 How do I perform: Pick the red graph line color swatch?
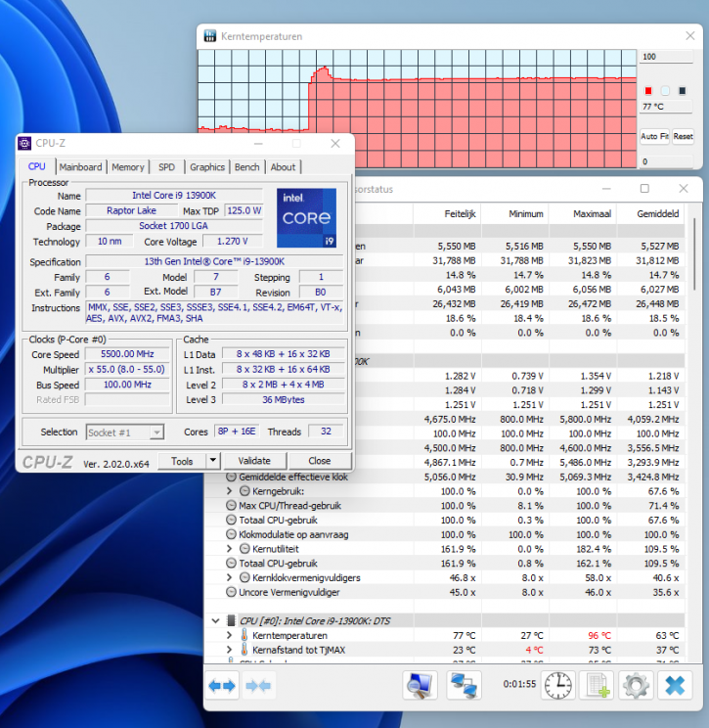[x=648, y=91]
